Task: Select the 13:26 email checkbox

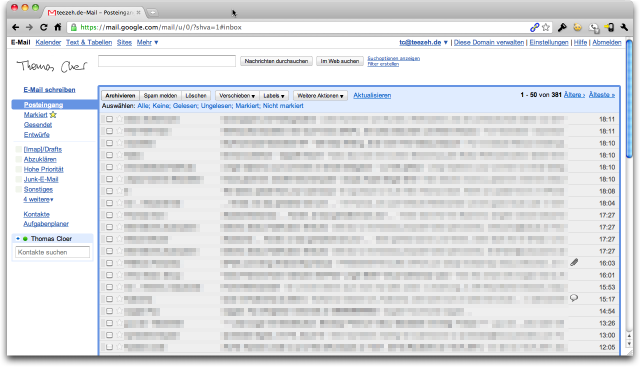Action: (109, 323)
